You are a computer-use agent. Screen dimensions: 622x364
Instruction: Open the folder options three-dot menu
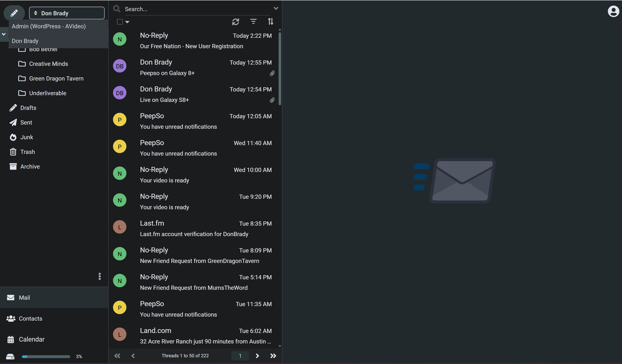[100, 276]
